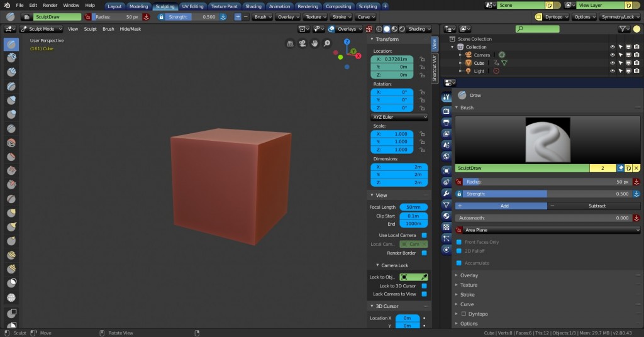Switch to the UV Editing workspace tab

(192, 6)
